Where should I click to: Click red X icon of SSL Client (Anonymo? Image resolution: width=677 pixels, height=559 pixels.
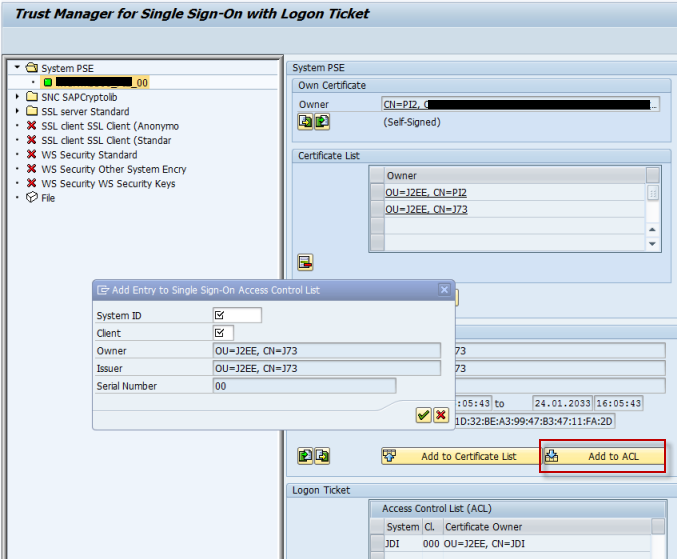(31, 126)
